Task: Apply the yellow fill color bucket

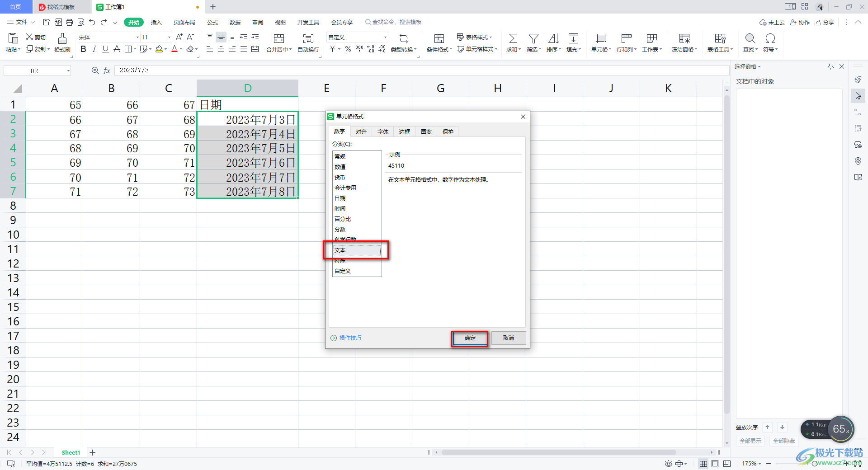Action: (159, 49)
